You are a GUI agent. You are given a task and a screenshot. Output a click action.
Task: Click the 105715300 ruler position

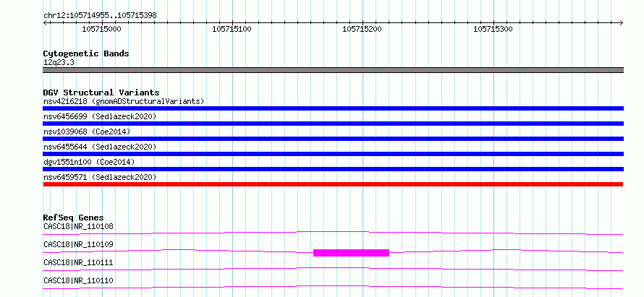pyautogui.click(x=493, y=29)
